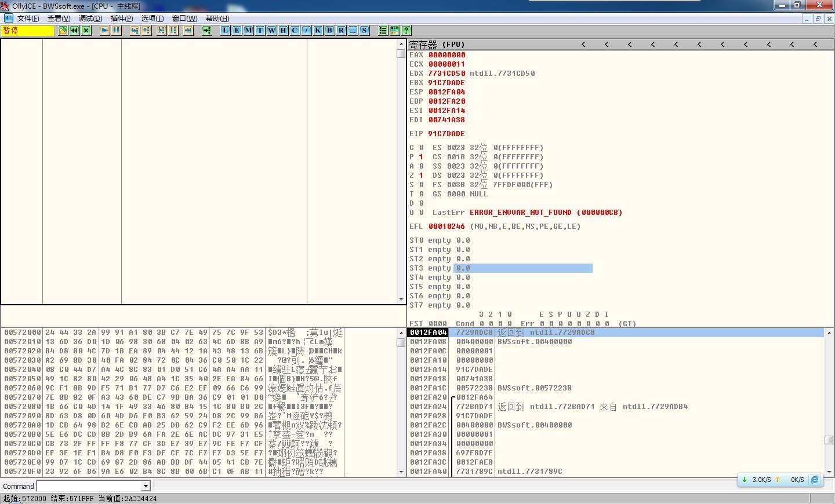This screenshot has width=835, height=504.
Task: Show the Breakpoints (B) window
Action: click(x=329, y=31)
